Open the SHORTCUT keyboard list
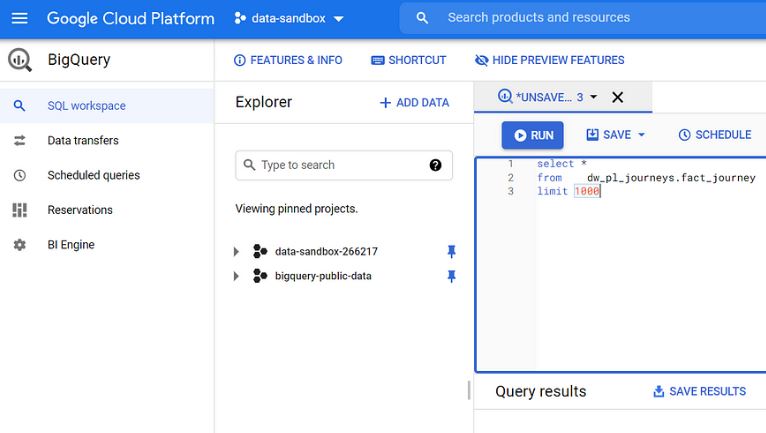Screen dimensions: 766x433 [408, 60]
